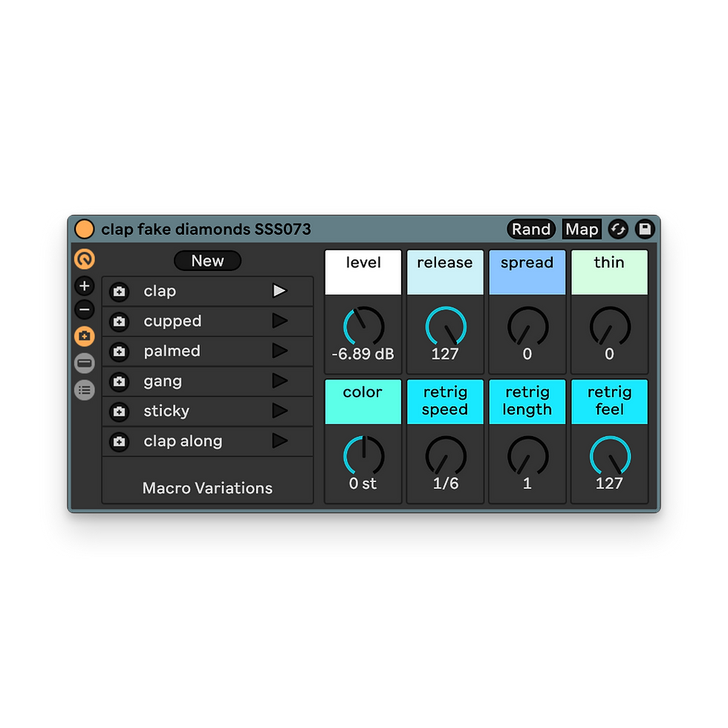Overwrite the palmed variation camera icon
The image size is (728, 728).
[x=120, y=351]
